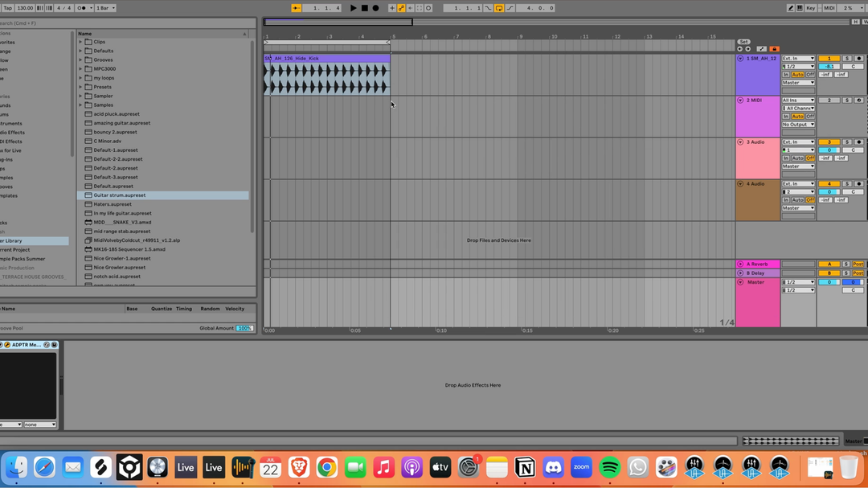Start playback with the Play button
868x488 pixels.
[x=353, y=8]
